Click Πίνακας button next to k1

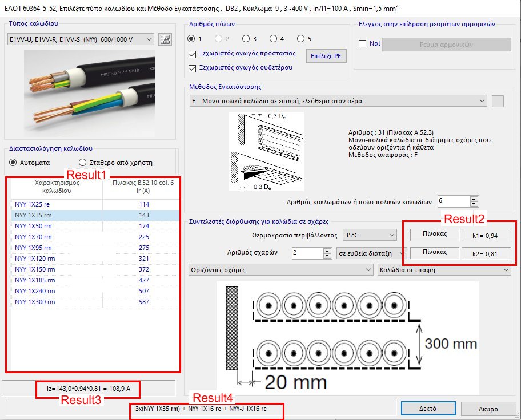(x=435, y=234)
